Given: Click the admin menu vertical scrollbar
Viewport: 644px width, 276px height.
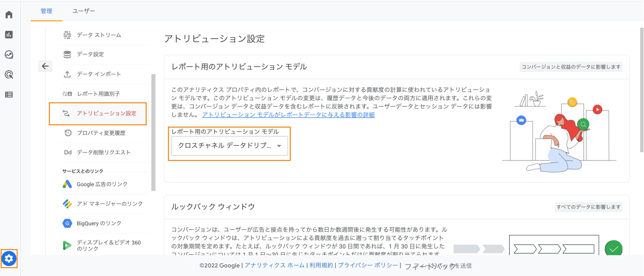Looking at the screenshot, I should tap(153, 132).
